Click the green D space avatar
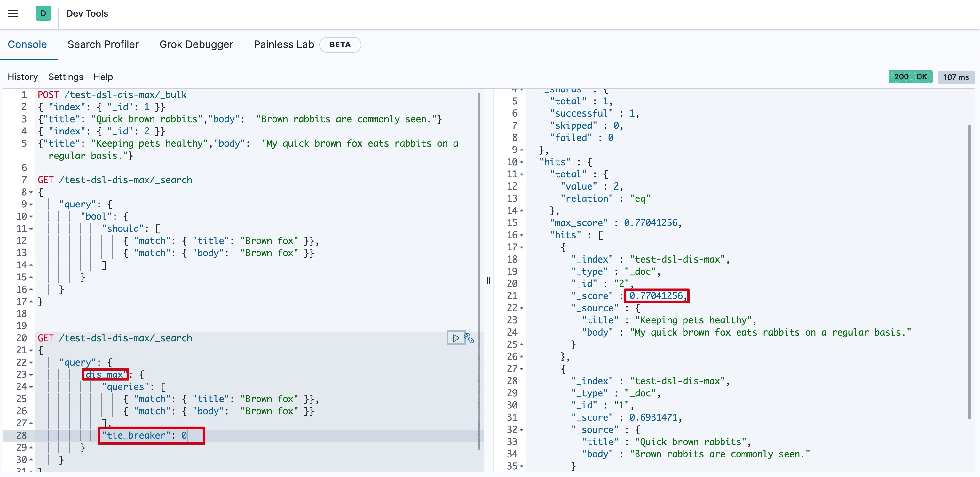 click(43, 14)
